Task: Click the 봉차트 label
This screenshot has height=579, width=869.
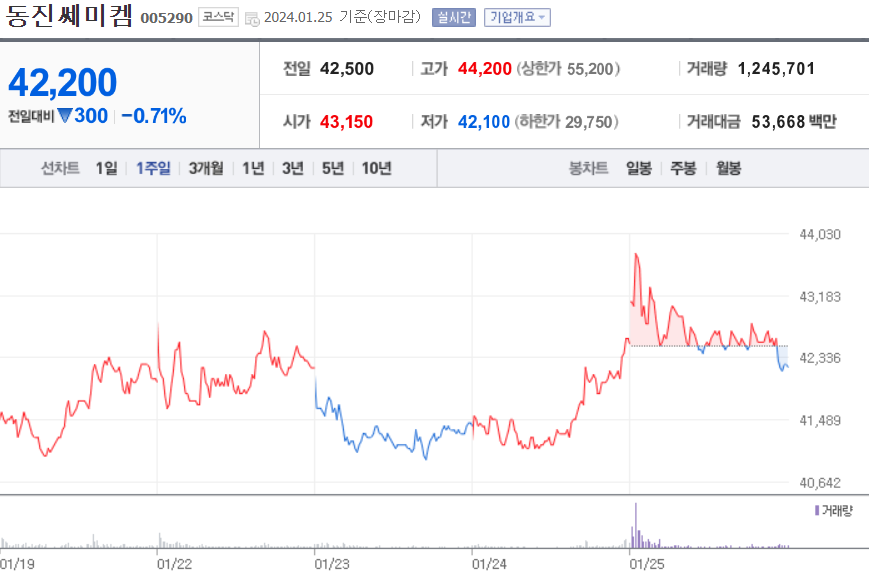Action: pyautogui.click(x=589, y=168)
